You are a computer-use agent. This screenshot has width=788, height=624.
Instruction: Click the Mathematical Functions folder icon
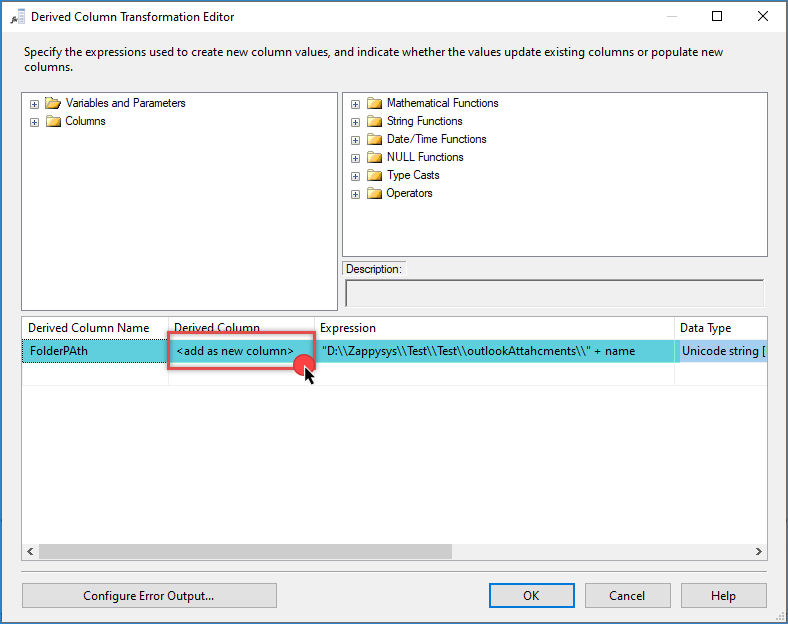(x=375, y=103)
